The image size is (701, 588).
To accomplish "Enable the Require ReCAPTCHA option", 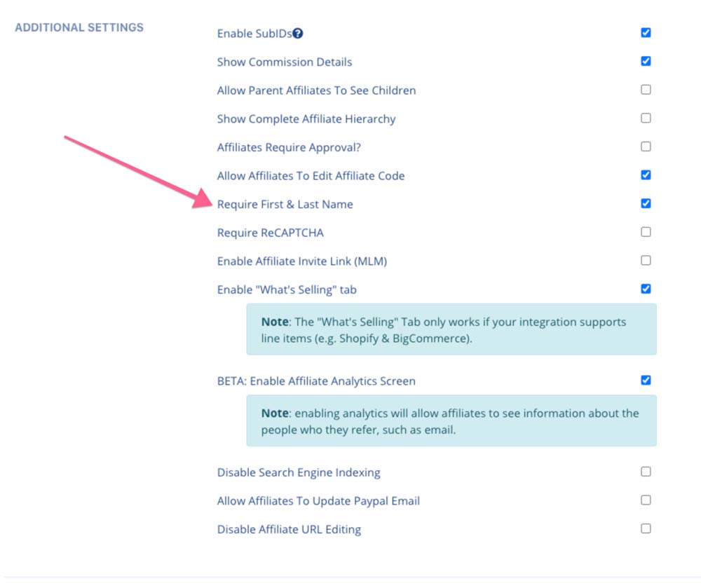I will pos(646,231).
